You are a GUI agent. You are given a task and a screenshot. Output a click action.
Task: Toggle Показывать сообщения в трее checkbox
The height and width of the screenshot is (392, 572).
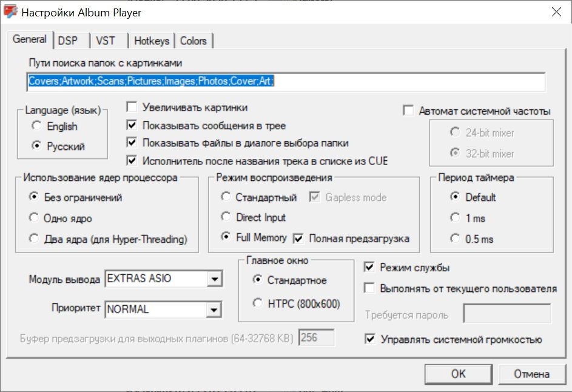[132, 126]
